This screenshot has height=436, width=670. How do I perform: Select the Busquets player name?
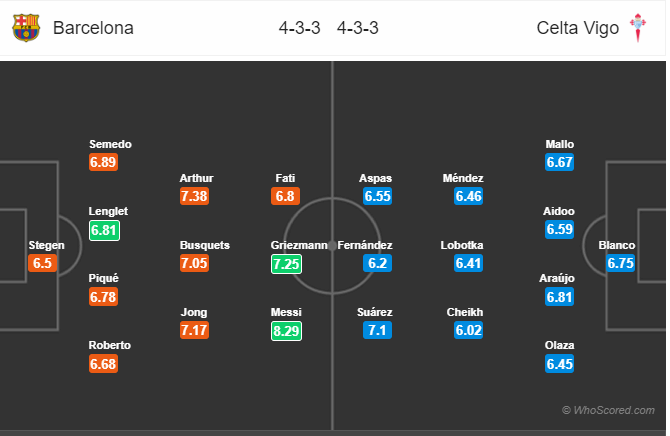205,245
